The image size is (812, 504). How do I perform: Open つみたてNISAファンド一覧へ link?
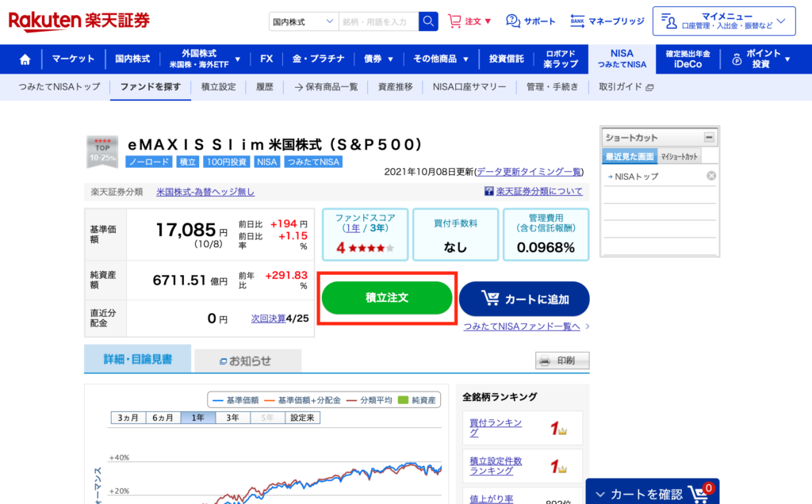[x=522, y=326]
